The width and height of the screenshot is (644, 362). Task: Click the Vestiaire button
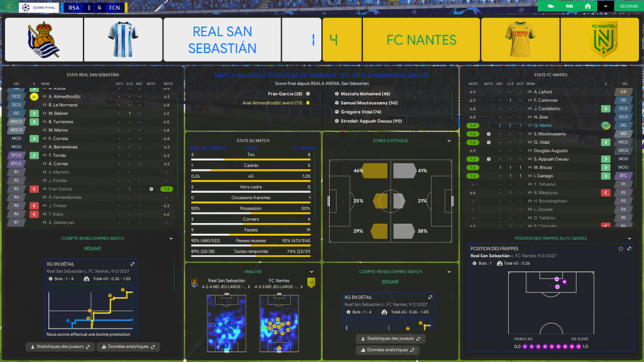pyautogui.click(x=629, y=6)
